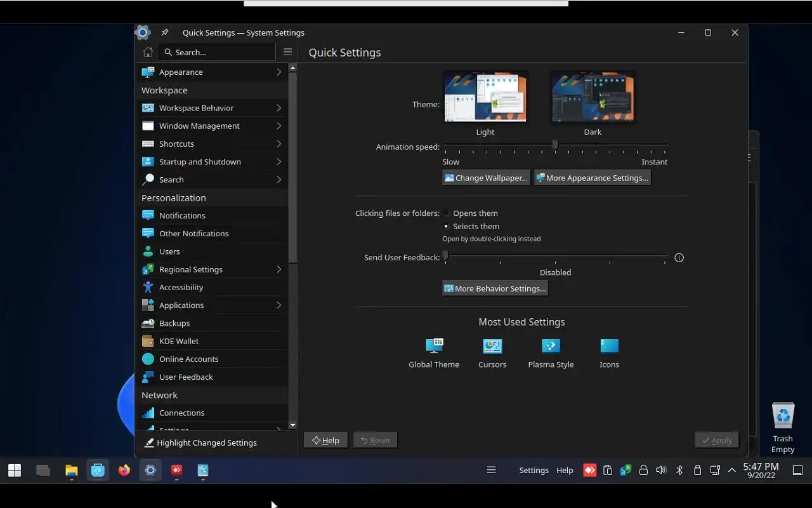Expand the Search settings category
Viewport: 812px width, 508px height.
(x=211, y=180)
